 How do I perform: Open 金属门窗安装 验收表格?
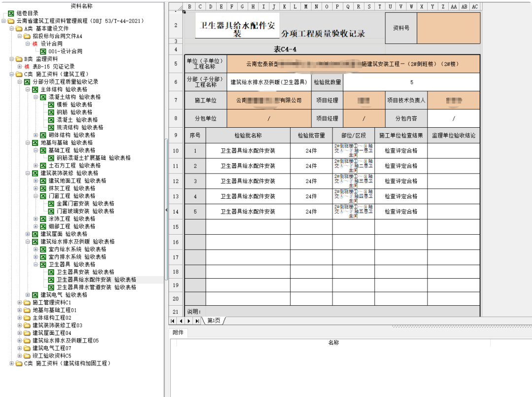tap(85, 203)
